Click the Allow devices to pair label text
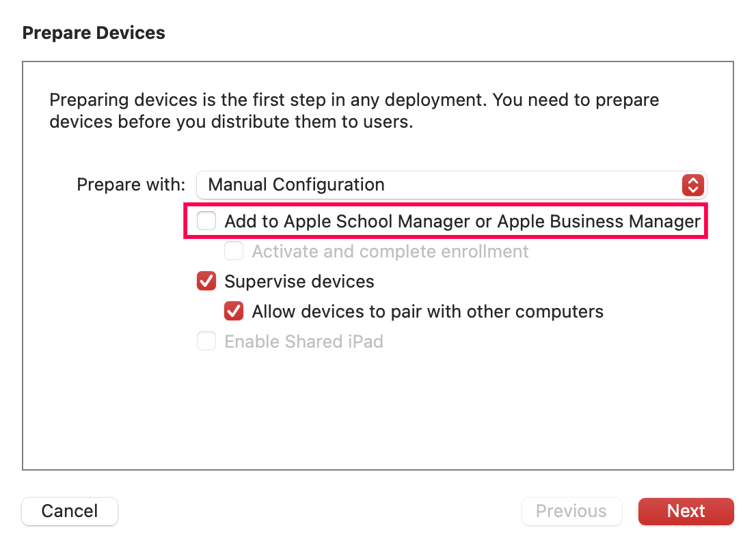 click(427, 311)
